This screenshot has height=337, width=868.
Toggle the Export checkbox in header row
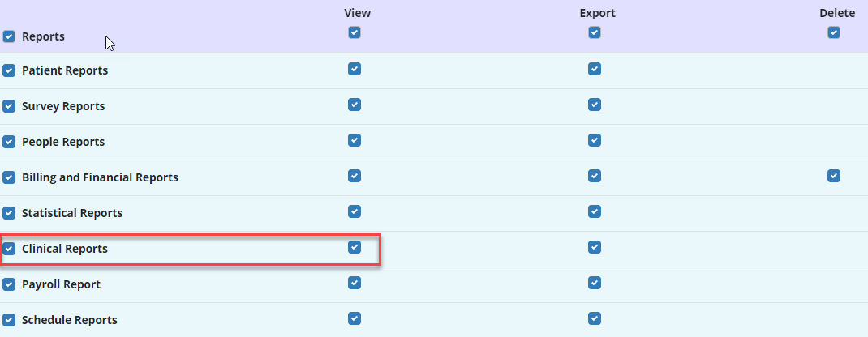595,32
